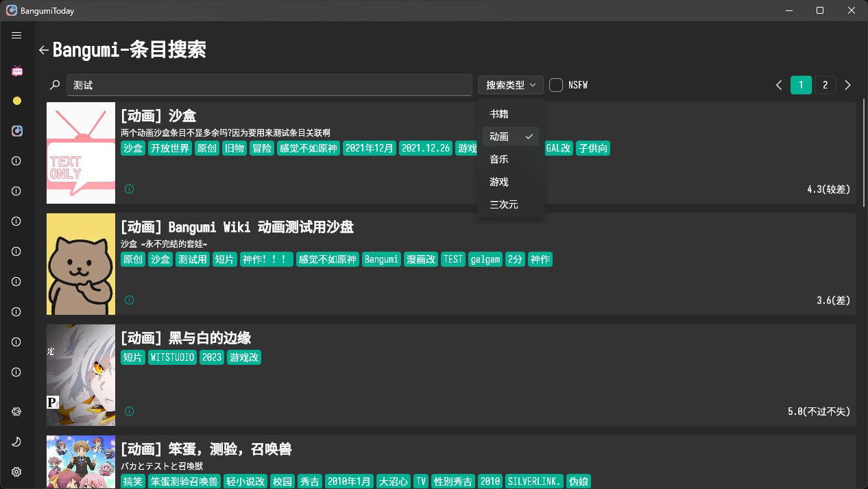
Task: Open the [动画] 笨蛋，测验，召唤兽 title
Action: (206, 449)
